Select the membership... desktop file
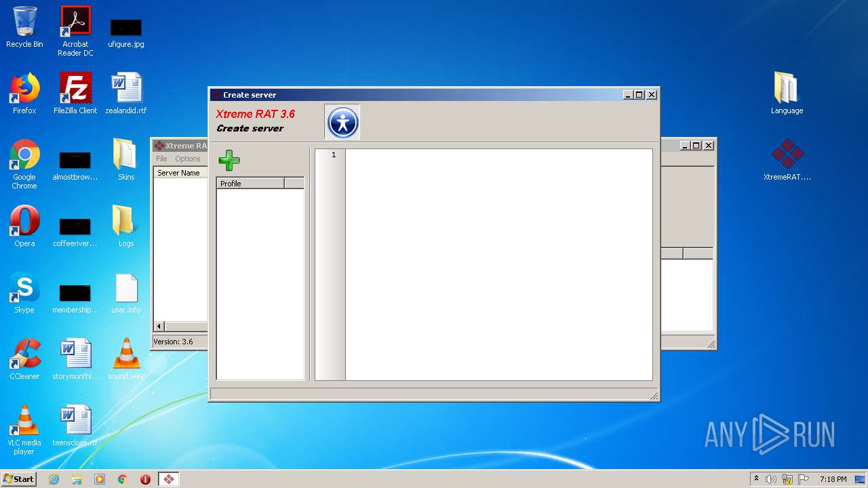The height and width of the screenshot is (488, 868). click(75, 299)
